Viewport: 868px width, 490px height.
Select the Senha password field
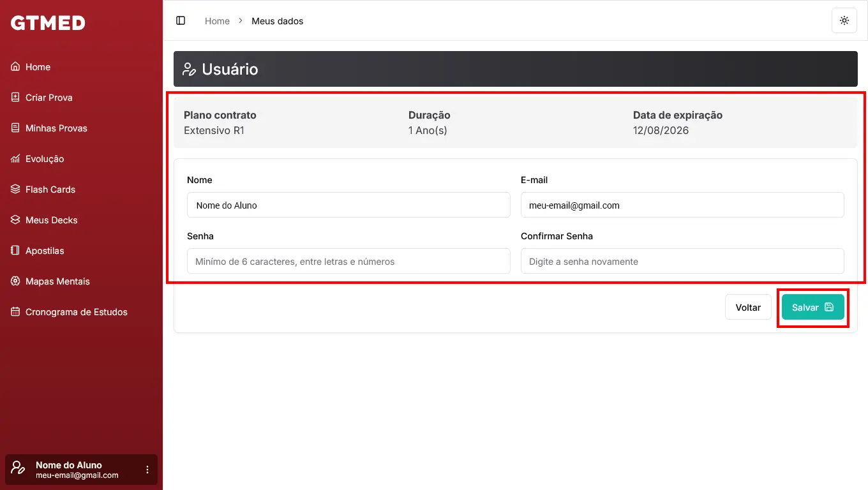pos(348,262)
